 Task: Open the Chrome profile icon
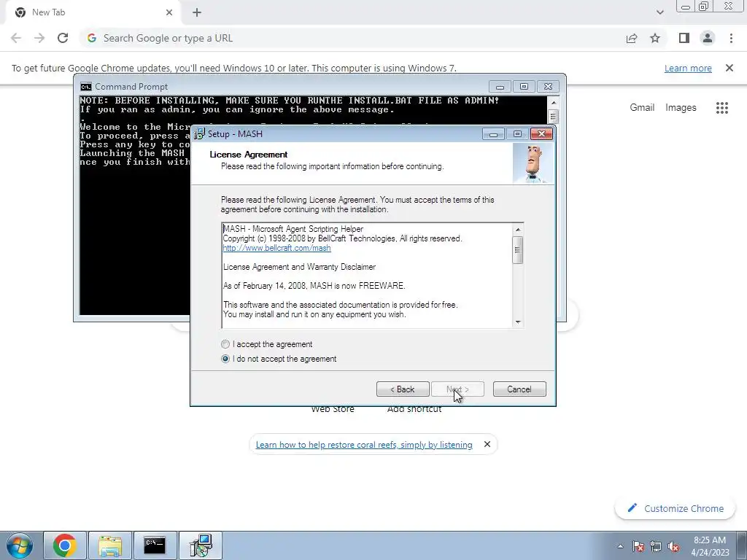tap(708, 38)
